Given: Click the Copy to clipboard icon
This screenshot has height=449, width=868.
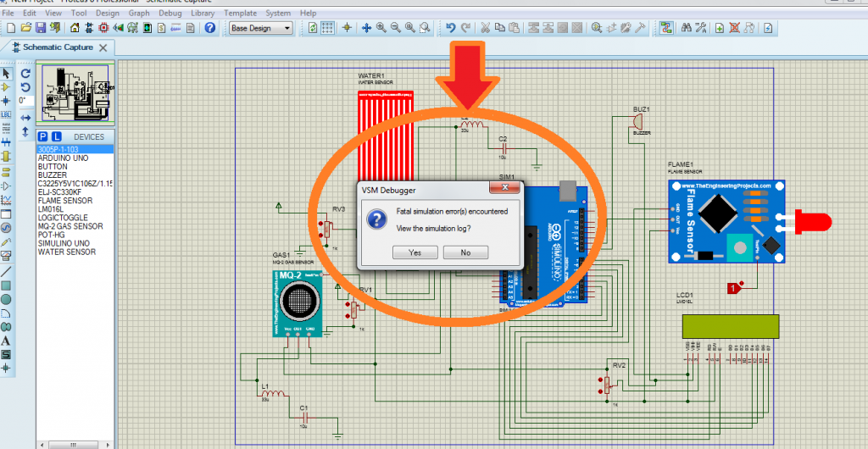Looking at the screenshot, I should click(x=499, y=28).
